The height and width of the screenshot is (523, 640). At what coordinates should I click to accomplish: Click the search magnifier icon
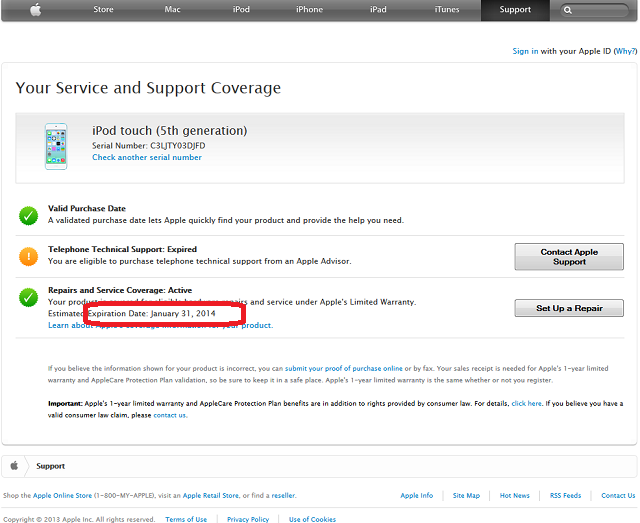[568, 10]
